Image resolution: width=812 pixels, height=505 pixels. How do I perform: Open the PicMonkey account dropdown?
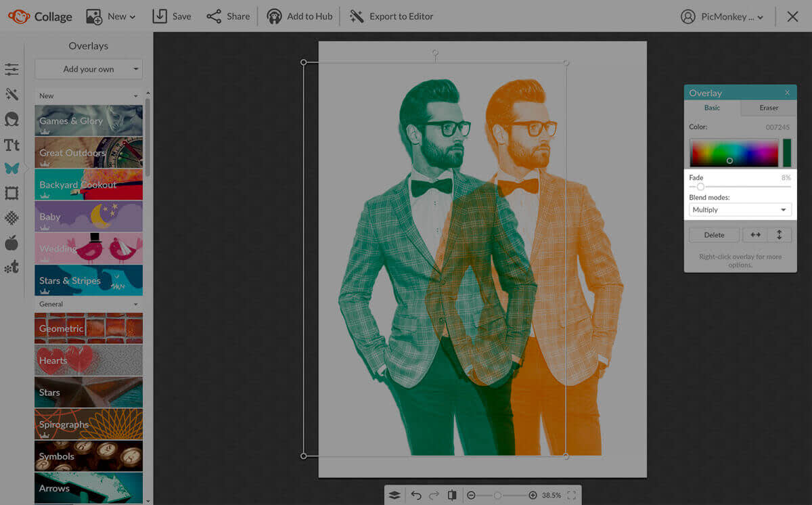coord(722,16)
